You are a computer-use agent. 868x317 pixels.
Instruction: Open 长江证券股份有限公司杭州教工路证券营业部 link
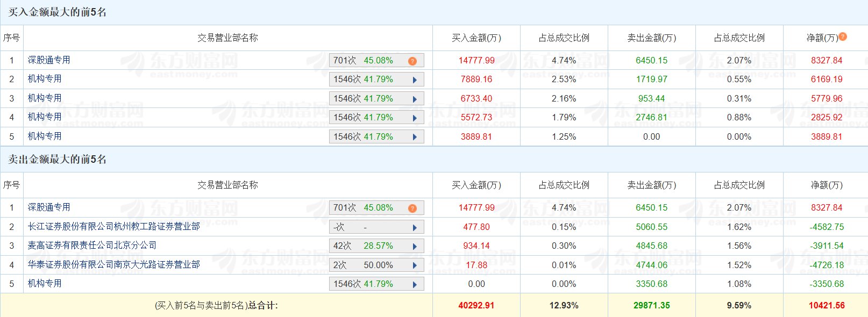tap(113, 227)
